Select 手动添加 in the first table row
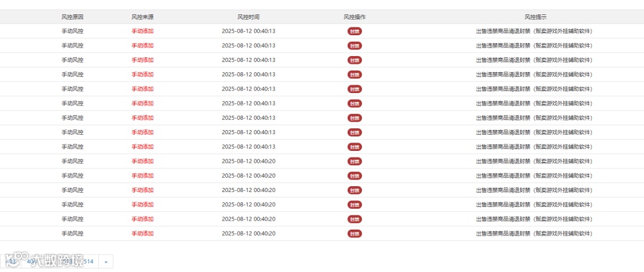 (x=143, y=31)
